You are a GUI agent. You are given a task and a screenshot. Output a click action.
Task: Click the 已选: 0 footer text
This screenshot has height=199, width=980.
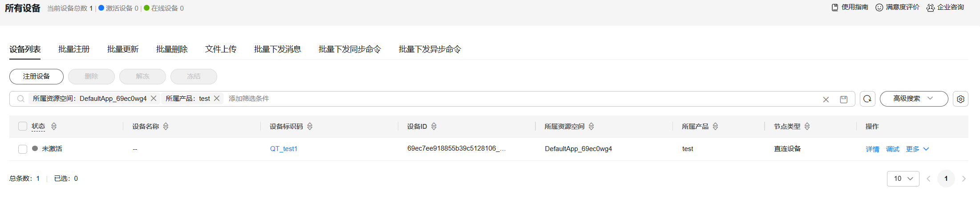66,179
